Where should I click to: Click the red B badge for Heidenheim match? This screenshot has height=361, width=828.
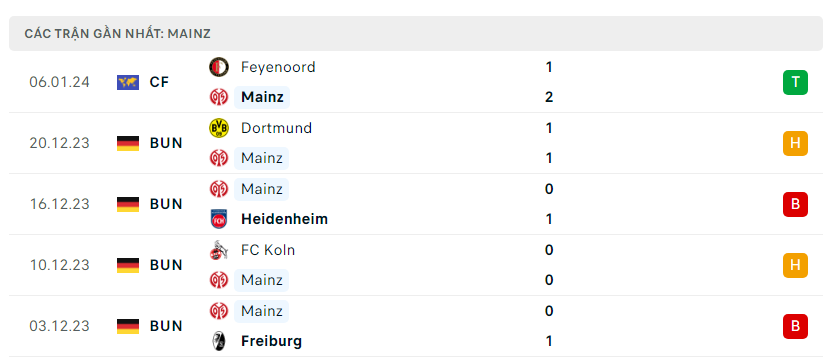pyautogui.click(x=795, y=204)
